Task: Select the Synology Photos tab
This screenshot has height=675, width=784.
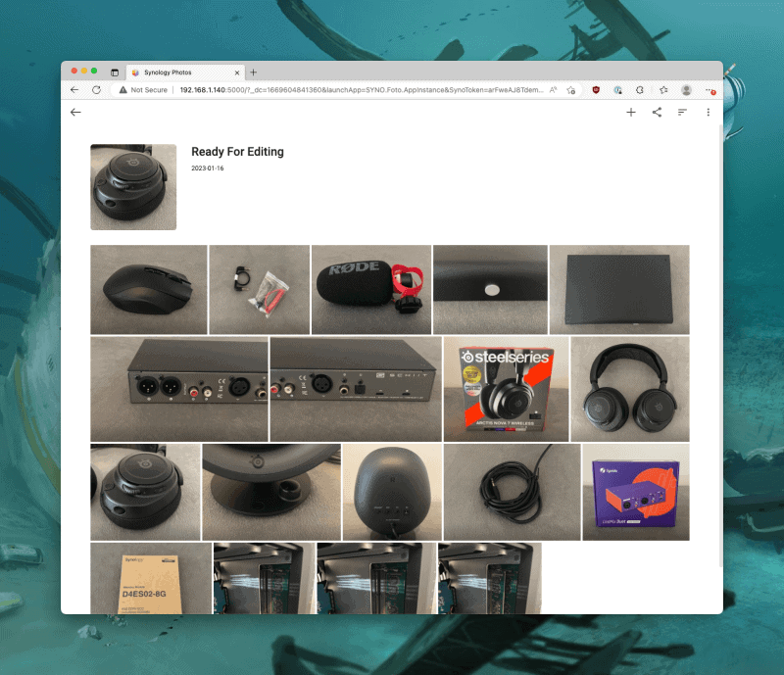Action: [176, 72]
